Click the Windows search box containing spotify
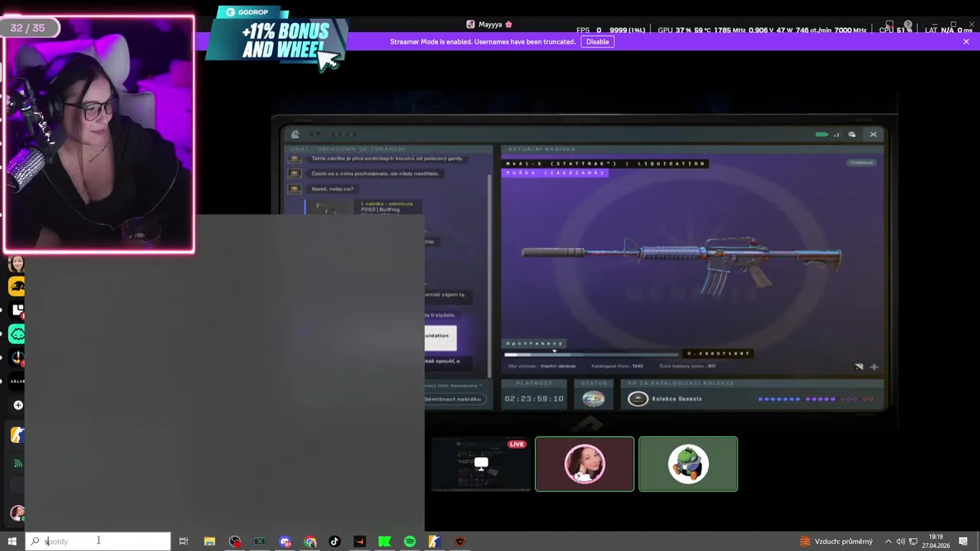This screenshot has width=980, height=551. (98, 541)
